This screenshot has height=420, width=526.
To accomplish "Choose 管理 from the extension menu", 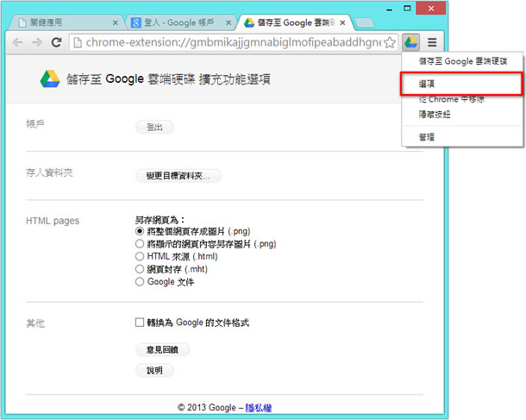I will [426, 137].
